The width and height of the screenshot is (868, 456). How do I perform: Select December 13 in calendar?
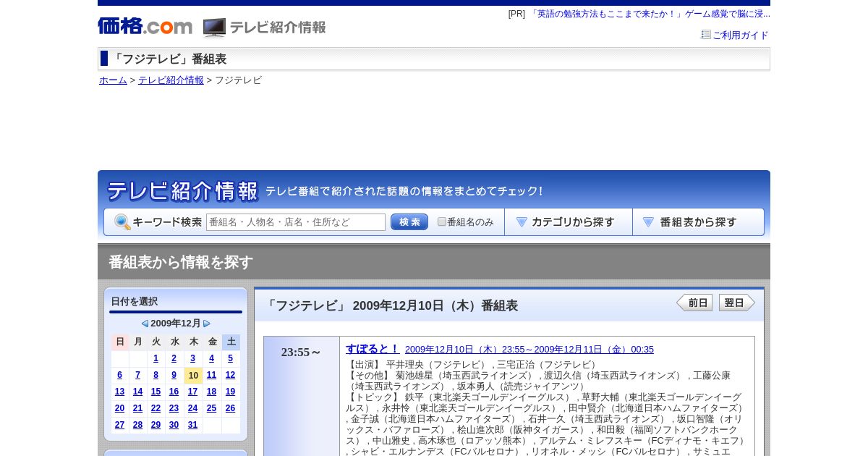point(119,392)
